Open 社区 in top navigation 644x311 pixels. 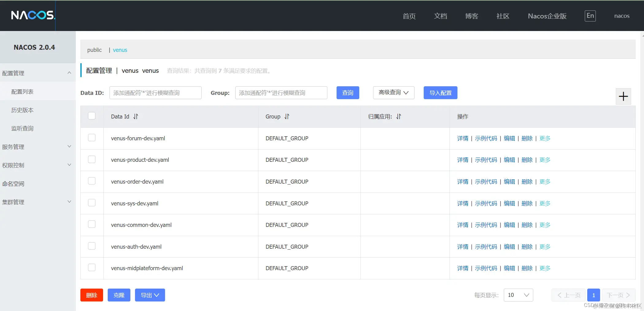(x=503, y=16)
